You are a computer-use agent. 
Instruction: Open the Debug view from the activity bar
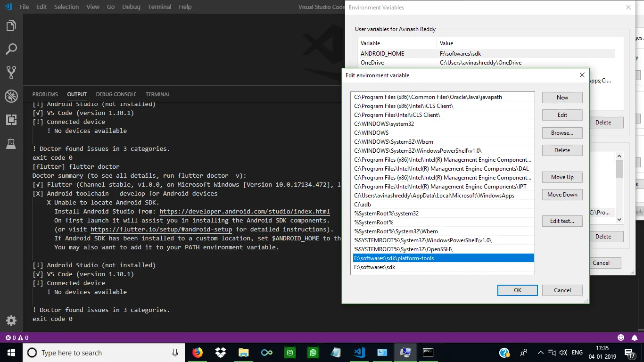(11, 96)
